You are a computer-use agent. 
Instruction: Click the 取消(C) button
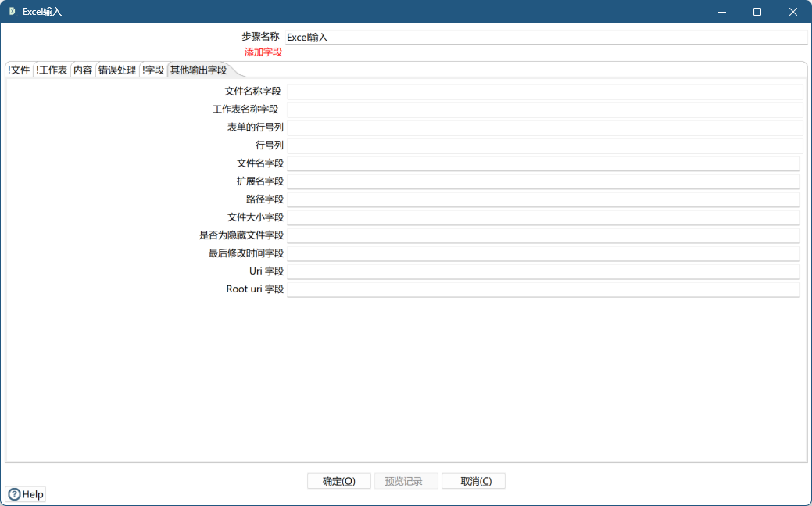[473, 480]
